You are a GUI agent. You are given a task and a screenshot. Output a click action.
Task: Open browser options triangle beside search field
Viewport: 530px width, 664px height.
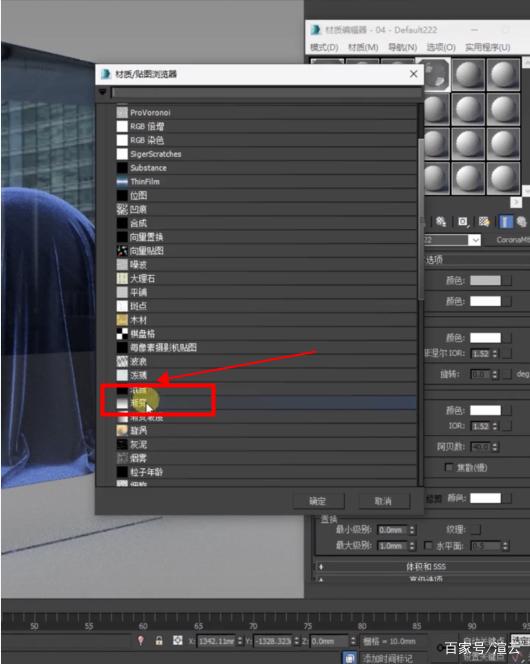tap(102, 92)
